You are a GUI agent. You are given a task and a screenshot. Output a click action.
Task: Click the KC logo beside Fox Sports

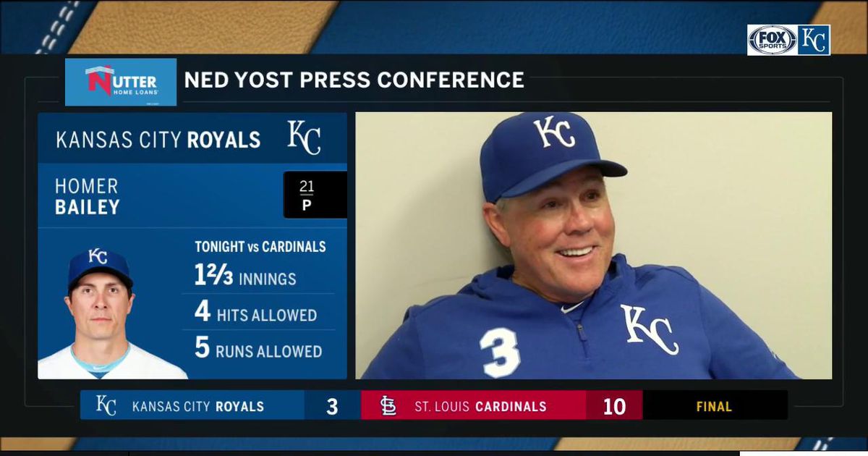coord(814,40)
